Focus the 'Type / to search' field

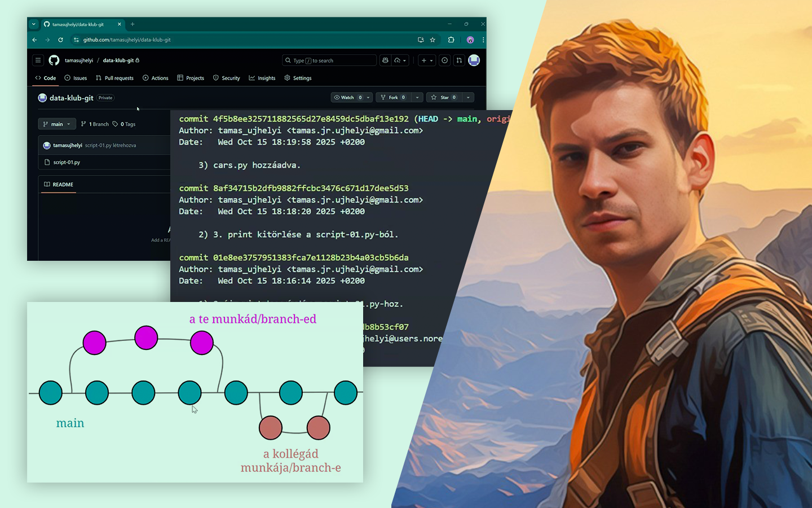329,60
